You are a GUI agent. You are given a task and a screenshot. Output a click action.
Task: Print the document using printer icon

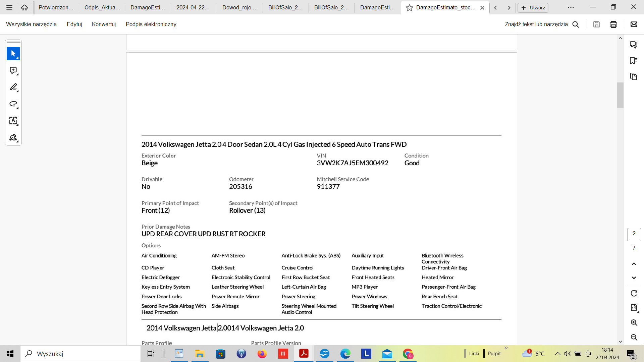[x=613, y=24]
